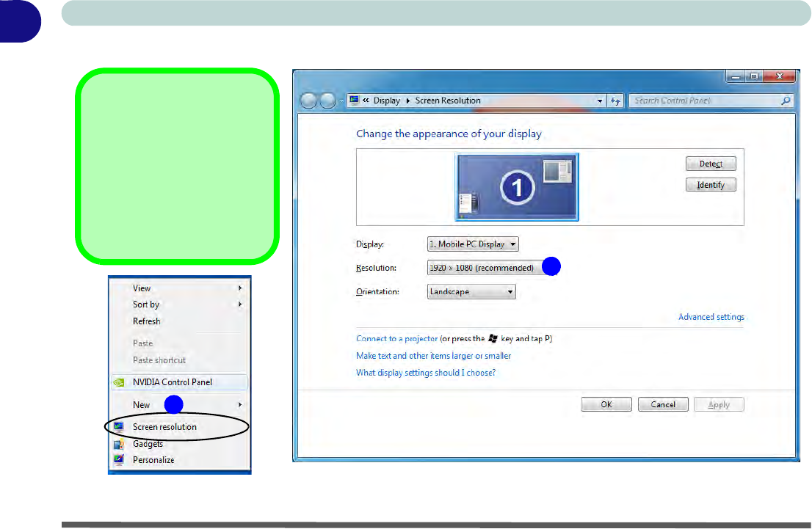Open Make text and other items larger link

433,356
